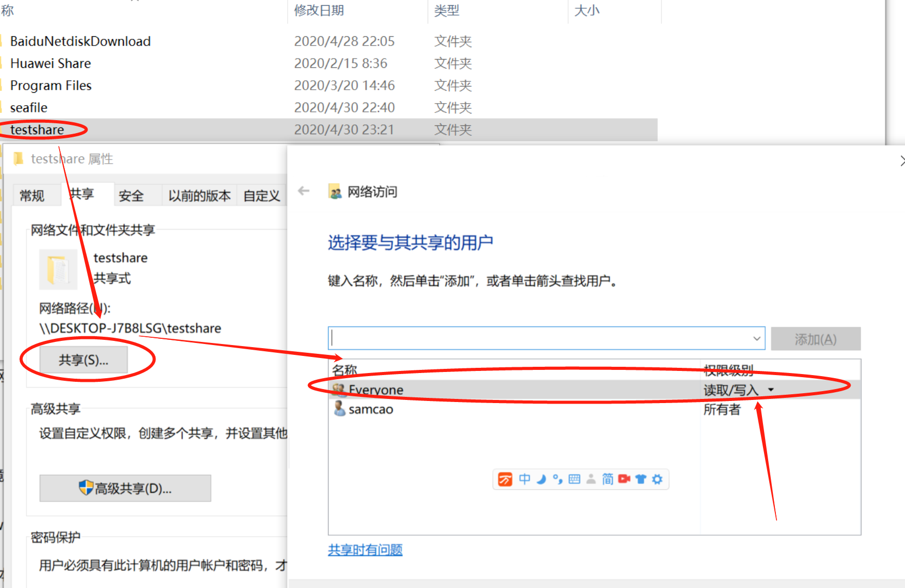
Task: Open 高级共享(D)... button
Action: coord(125,488)
